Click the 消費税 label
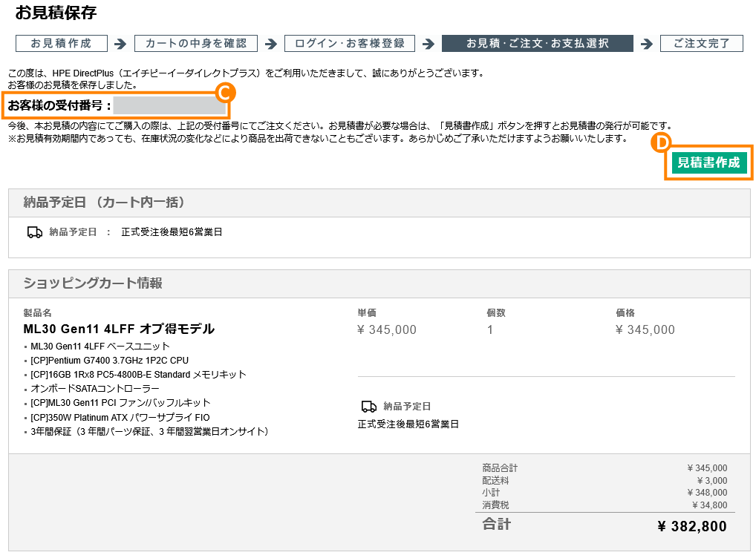 [495, 505]
